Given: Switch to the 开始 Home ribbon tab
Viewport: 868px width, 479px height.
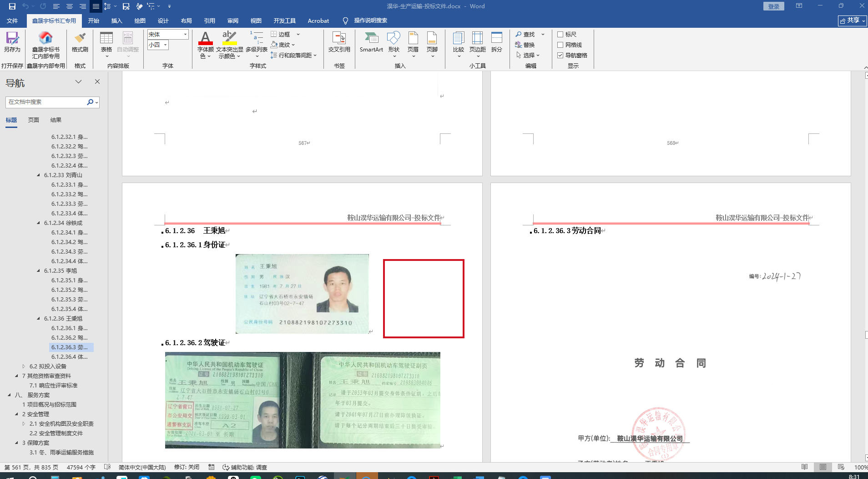Looking at the screenshot, I should 93,20.
